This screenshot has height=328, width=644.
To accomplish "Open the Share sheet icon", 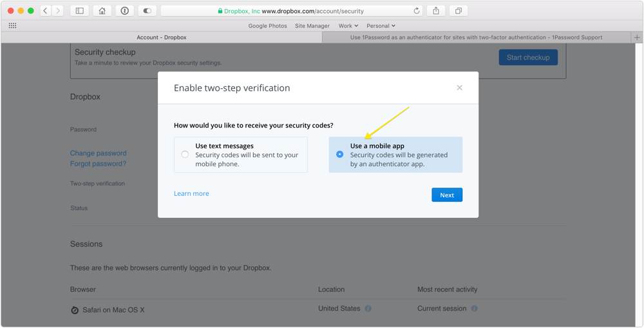I will 436,11.
